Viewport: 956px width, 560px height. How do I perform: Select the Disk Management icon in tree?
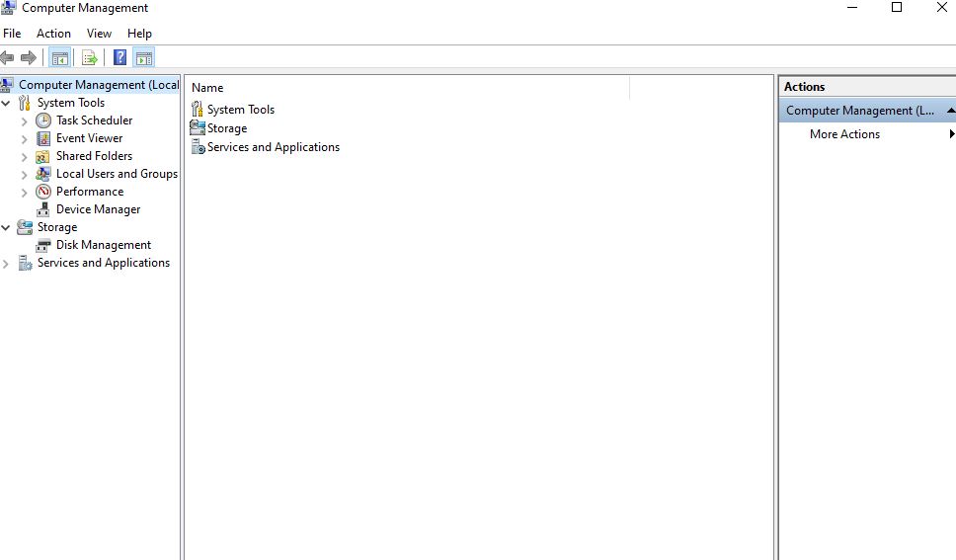tap(43, 245)
